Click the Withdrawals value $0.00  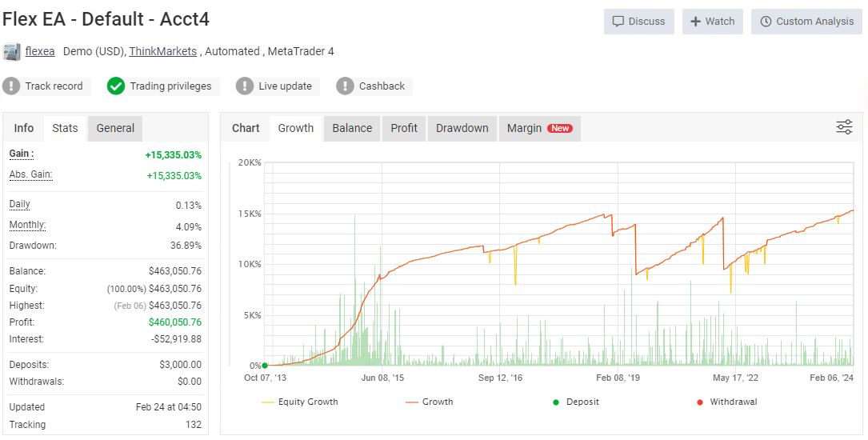click(x=190, y=382)
